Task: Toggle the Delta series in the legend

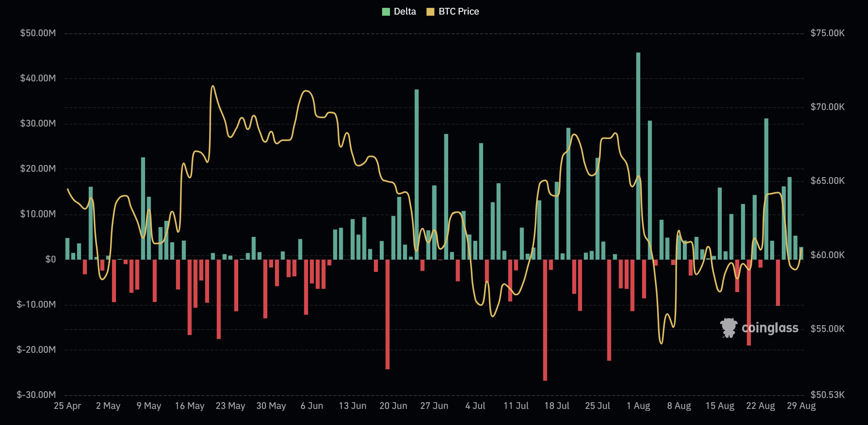Action: [399, 11]
